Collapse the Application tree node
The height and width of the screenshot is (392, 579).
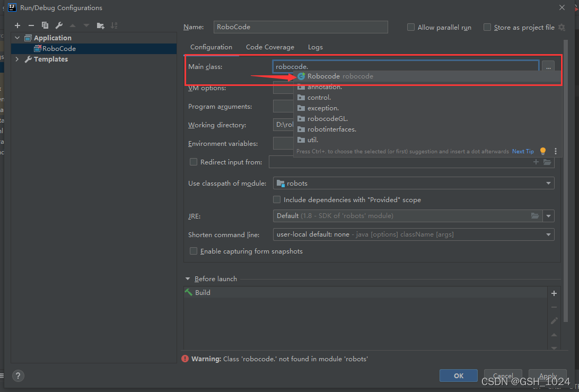coord(17,38)
